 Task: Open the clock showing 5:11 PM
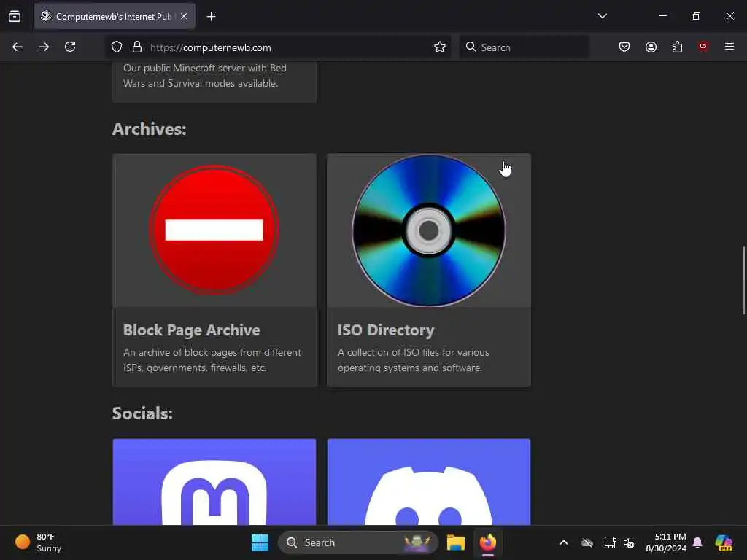(x=666, y=542)
